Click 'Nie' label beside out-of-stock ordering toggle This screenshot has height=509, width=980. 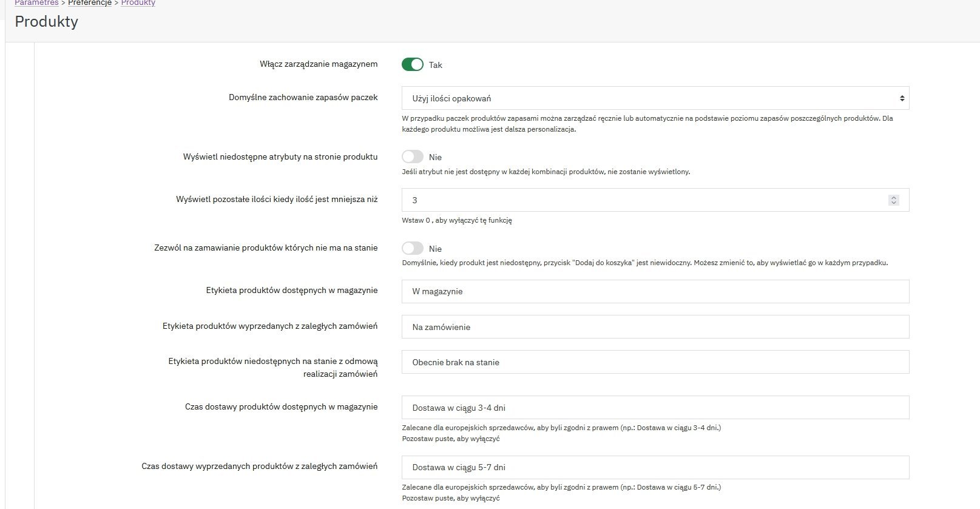435,249
